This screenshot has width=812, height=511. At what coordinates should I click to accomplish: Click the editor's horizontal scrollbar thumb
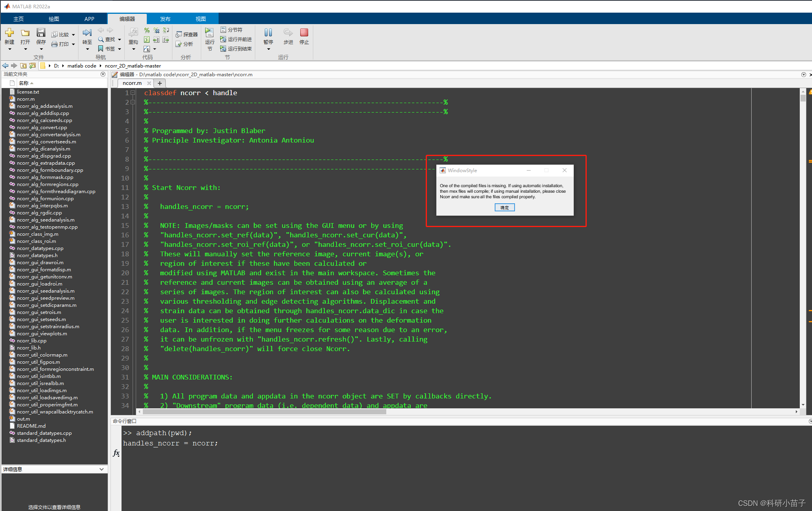click(x=264, y=411)
